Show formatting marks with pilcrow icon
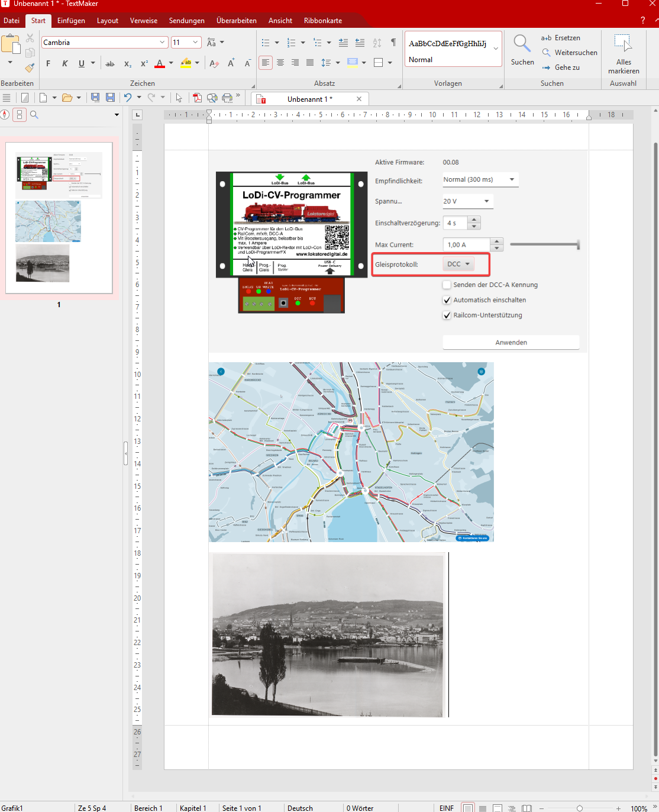 point(393,43)
